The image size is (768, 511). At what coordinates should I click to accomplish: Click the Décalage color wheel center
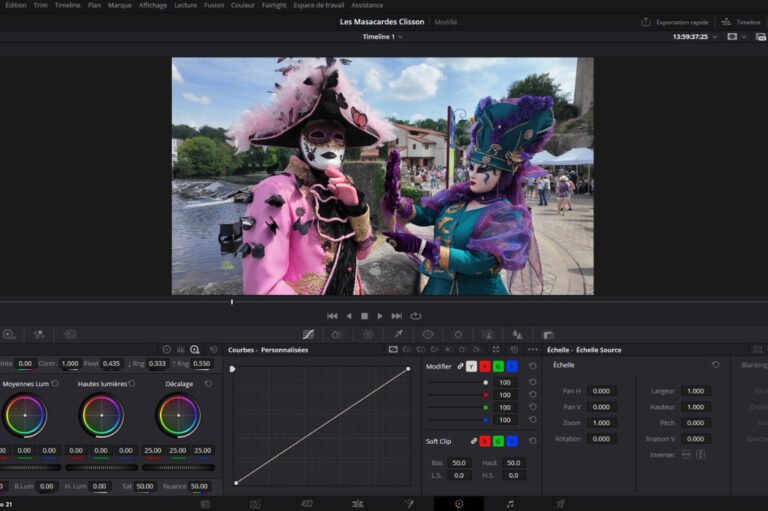coord(178,415)
